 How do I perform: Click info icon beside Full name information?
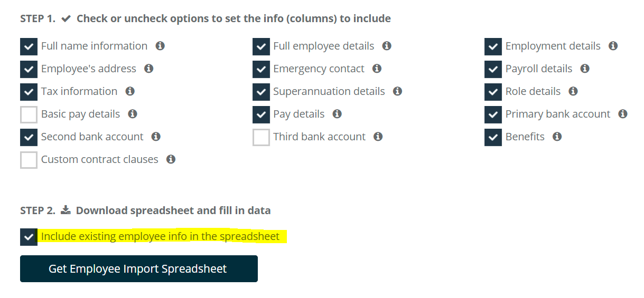(160, 46)
